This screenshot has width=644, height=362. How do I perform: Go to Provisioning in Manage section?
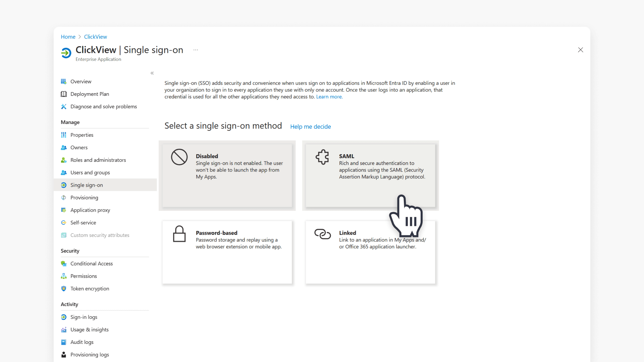[x=84, y=198]
